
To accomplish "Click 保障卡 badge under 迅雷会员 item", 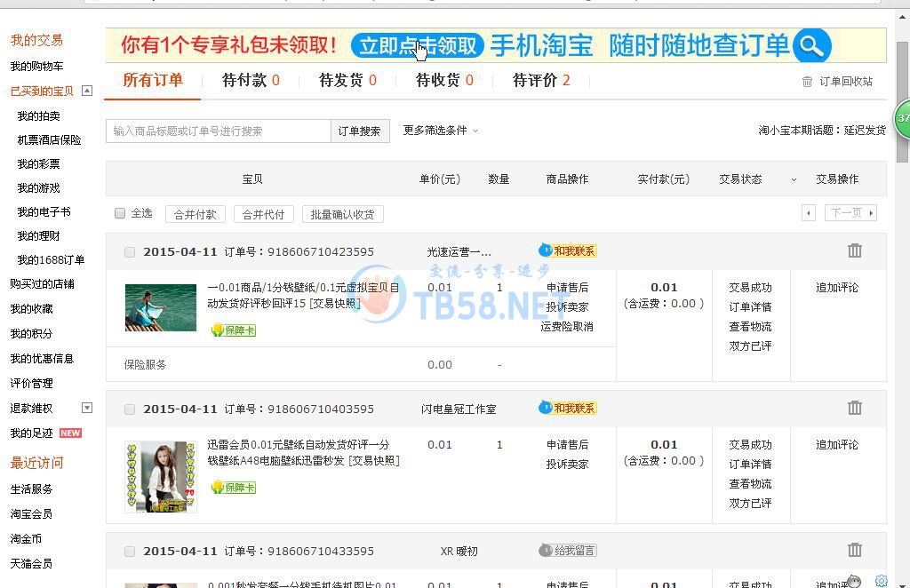I will point(234,488).
